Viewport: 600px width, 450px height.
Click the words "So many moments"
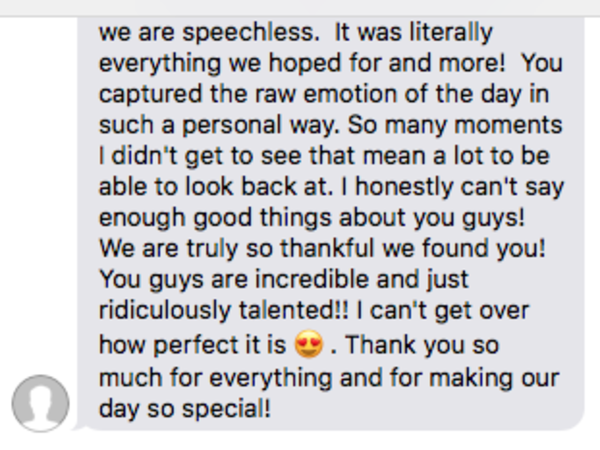pos(455,125)
